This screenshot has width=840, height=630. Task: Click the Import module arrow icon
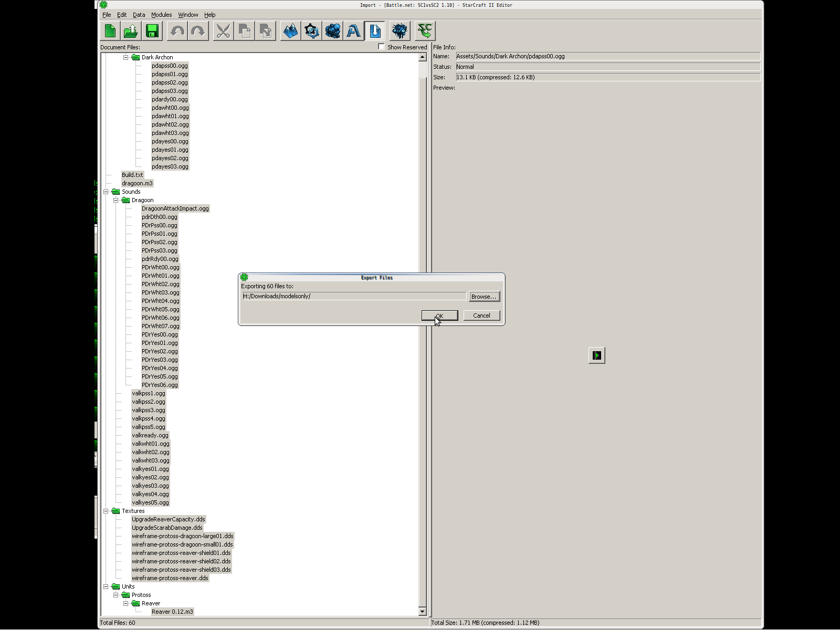pyautogui.click(x=375, y=31)
